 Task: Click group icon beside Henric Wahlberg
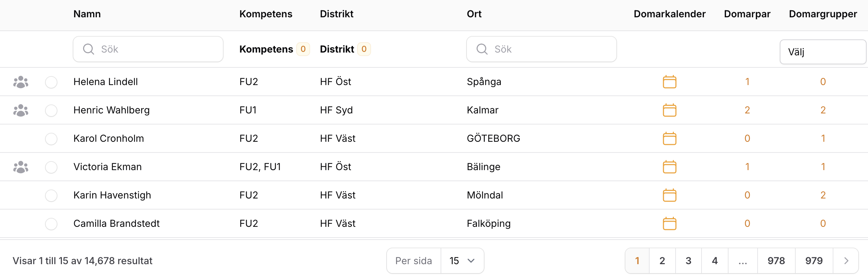pos(21,110)
